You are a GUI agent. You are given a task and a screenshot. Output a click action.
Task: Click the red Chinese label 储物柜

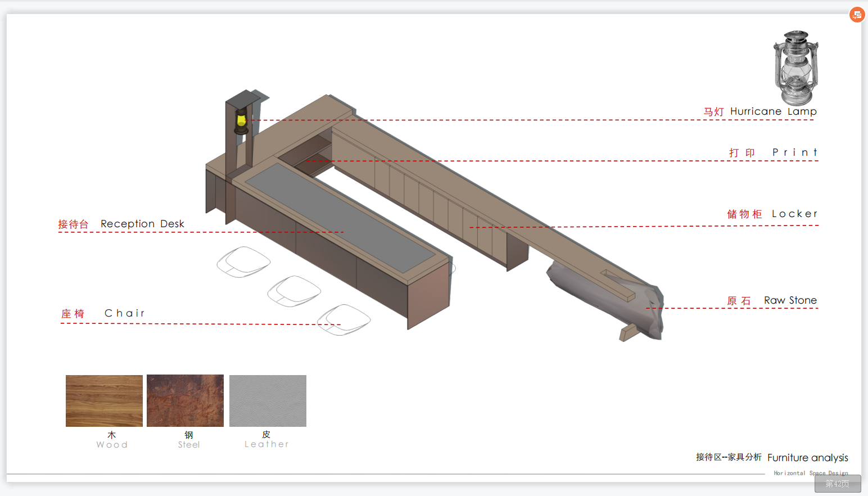(744, 214)
